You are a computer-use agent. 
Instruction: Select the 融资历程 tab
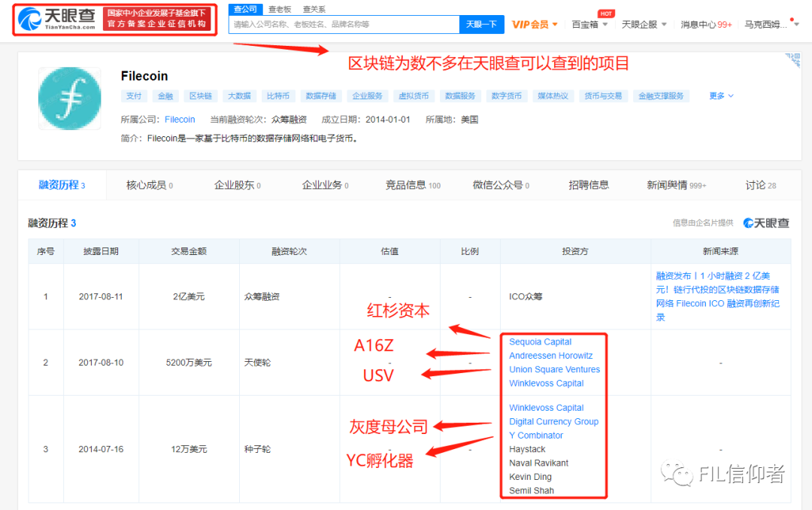(x=56, y=184)
